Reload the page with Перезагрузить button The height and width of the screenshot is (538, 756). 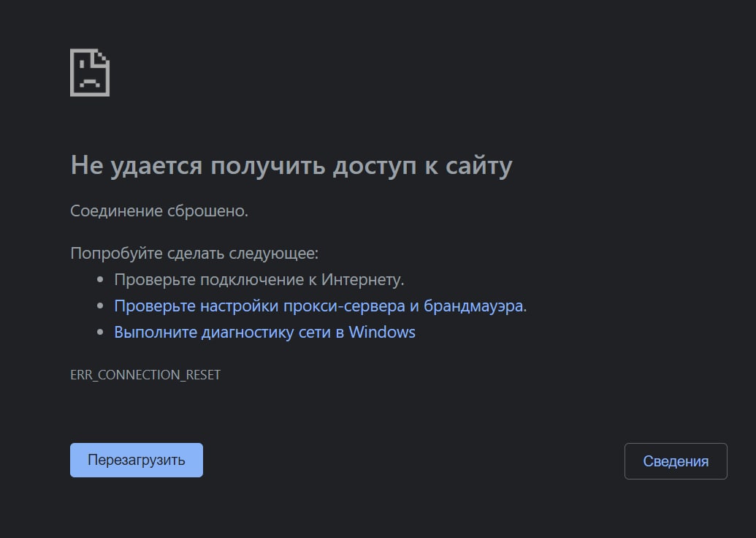coord(136,461)
